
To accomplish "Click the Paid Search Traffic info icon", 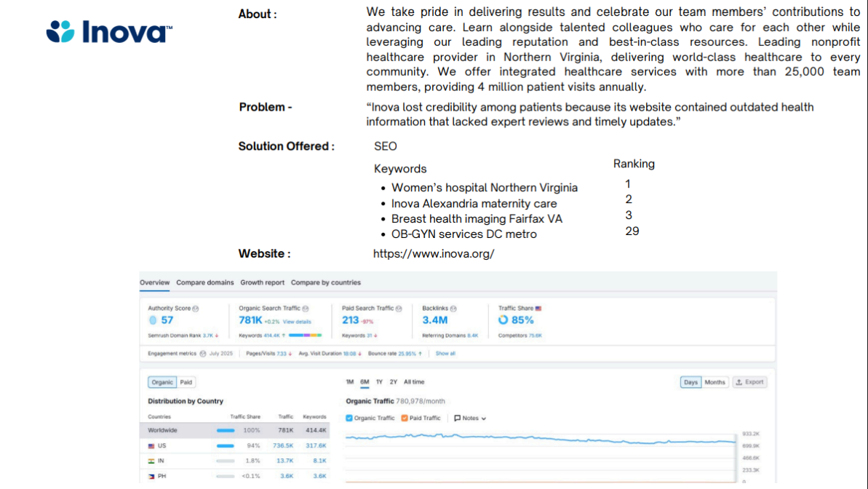I will 399,309.
